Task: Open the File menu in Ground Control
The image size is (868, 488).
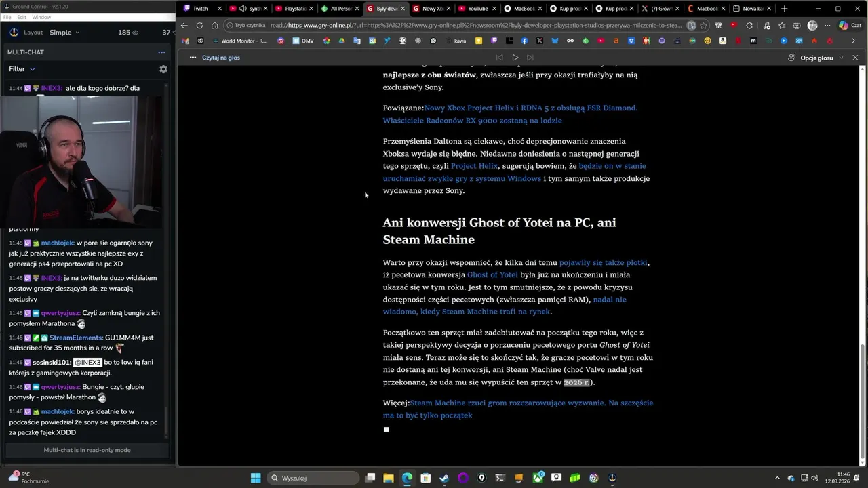Action: coord(7,17)
